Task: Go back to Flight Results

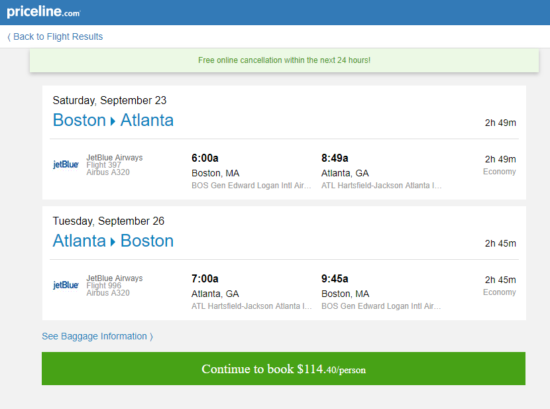Action: (x=55, y=36)
